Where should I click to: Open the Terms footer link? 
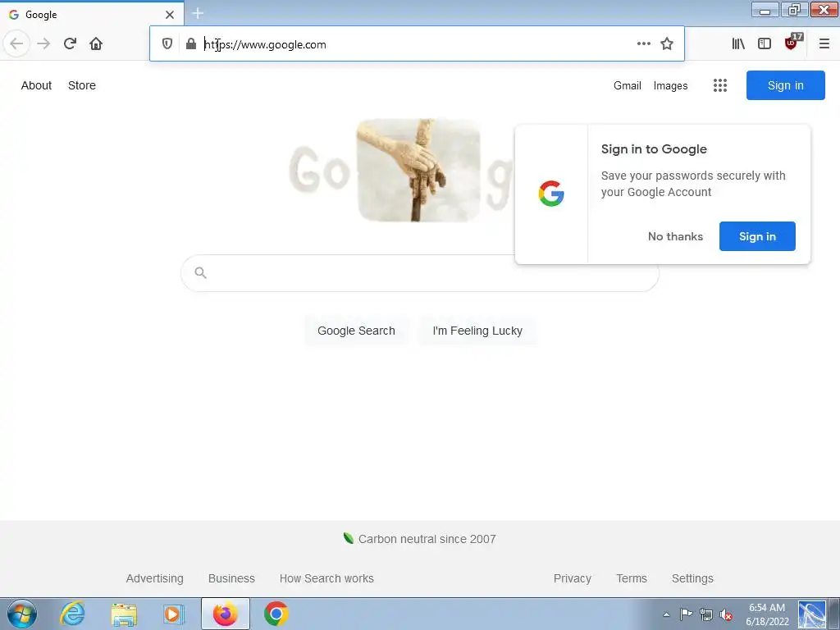click(x=632, y=578)
